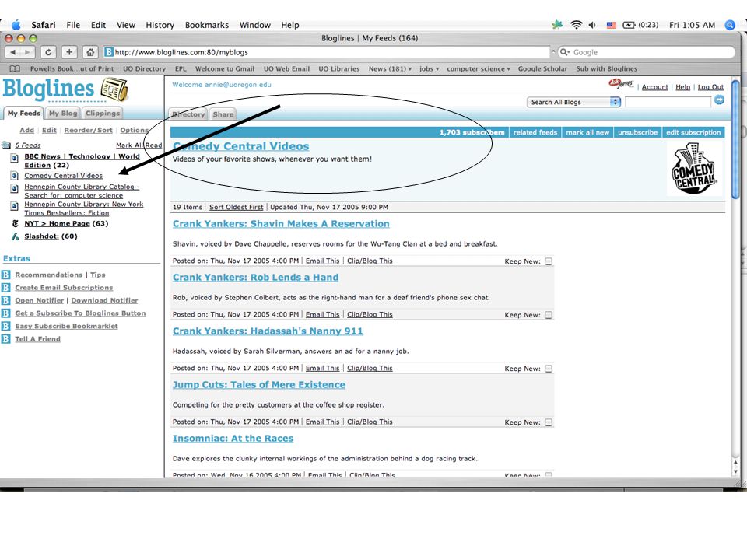Click edit subscription

click(x=693, y=132)
